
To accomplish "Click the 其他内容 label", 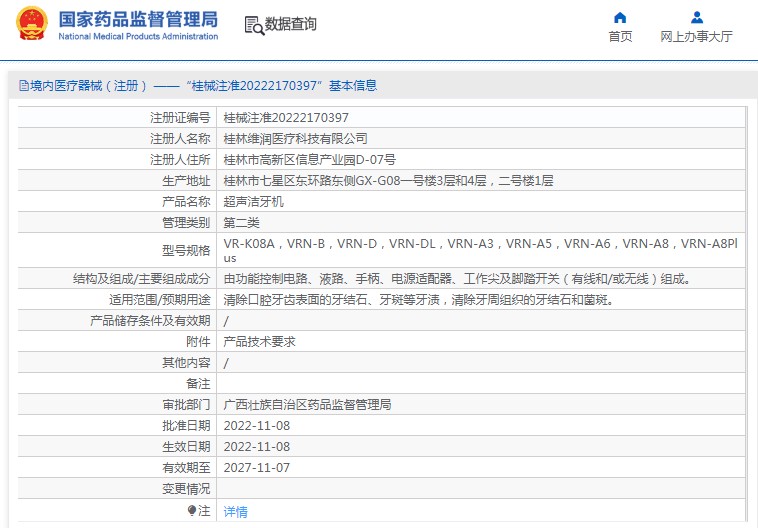I will pos(186,363).
